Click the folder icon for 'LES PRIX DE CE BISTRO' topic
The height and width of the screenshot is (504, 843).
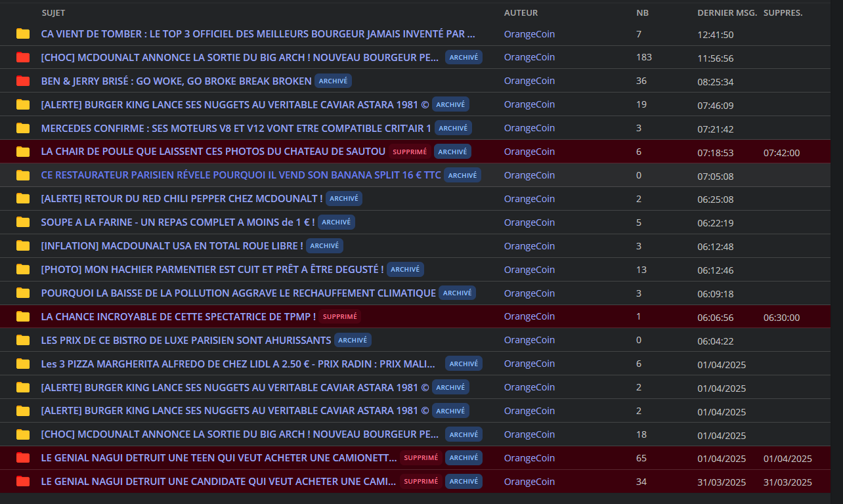23,340
